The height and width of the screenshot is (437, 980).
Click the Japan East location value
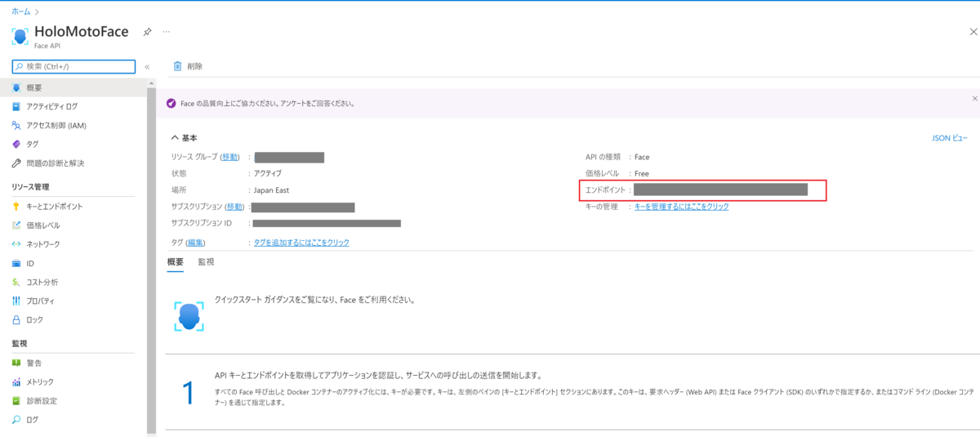tap(271, 190)
